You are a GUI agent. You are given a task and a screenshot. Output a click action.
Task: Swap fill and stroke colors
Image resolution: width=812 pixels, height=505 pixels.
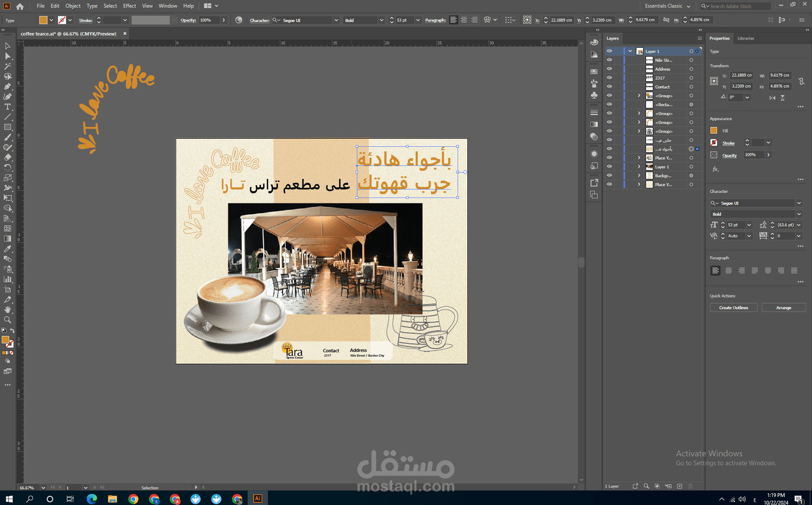tap(12, 330)
